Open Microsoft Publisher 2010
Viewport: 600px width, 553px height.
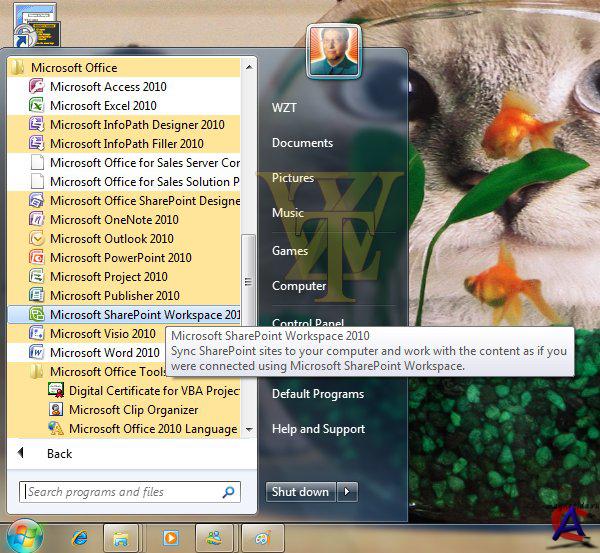(114, 296)
